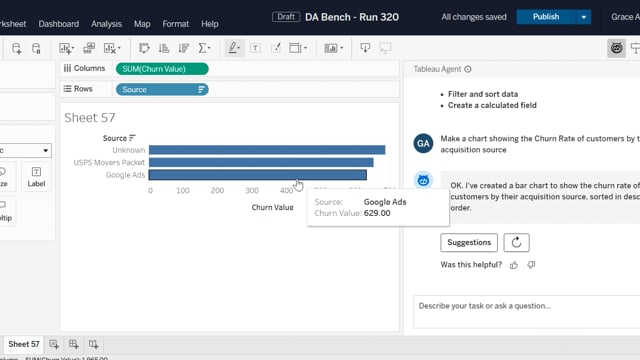Click the USPS Movers Packet bar
The image size is (640, 360).
point(261,162)
